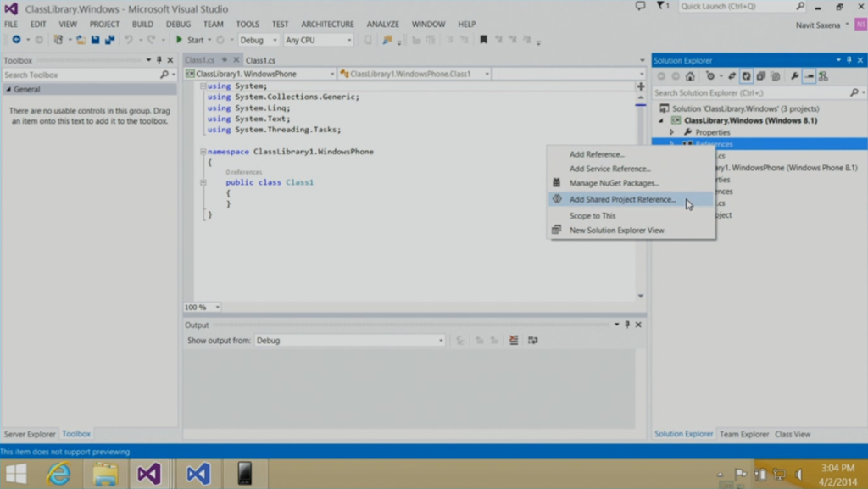Click Manage NuGet Packages context menu icon

pos(556,182)
